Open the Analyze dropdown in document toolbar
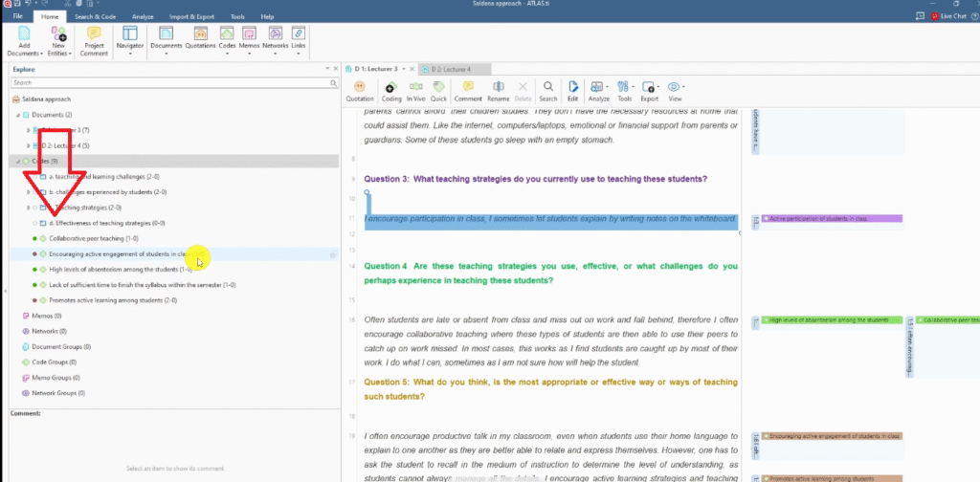Screen dimensions: 980x482 (599, 90)
